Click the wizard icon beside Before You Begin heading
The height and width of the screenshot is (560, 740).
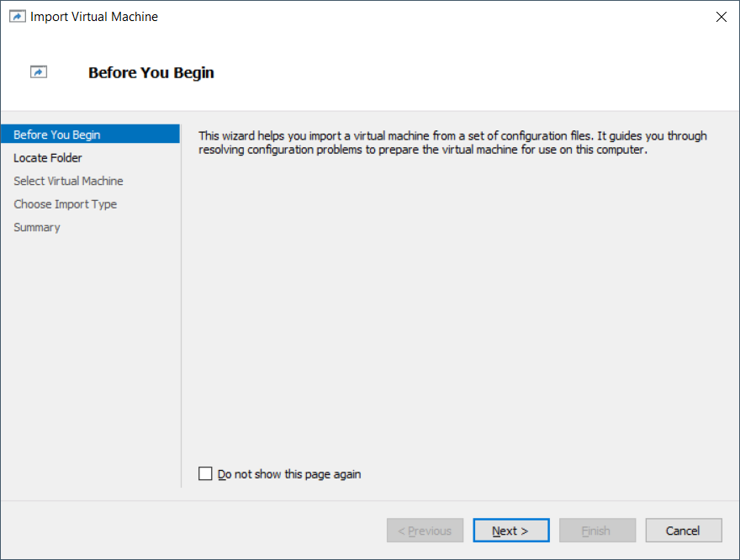point(38,71)
